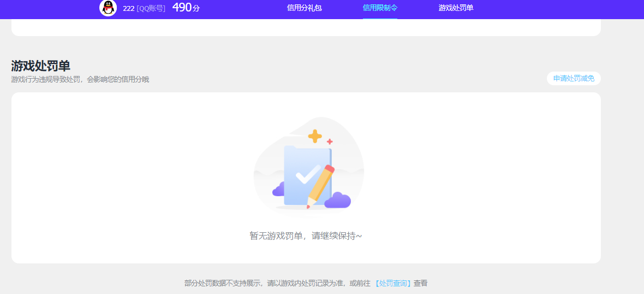This screenshot has width=644, height=294.
Task: Click the username 222 in header
Action: tap(128, 8)
